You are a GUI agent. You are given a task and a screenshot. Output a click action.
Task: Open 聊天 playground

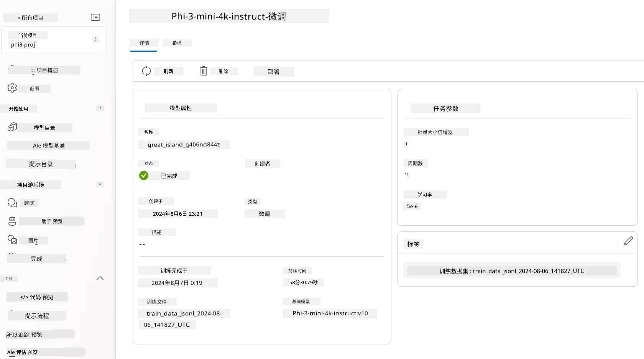point(29,203)
